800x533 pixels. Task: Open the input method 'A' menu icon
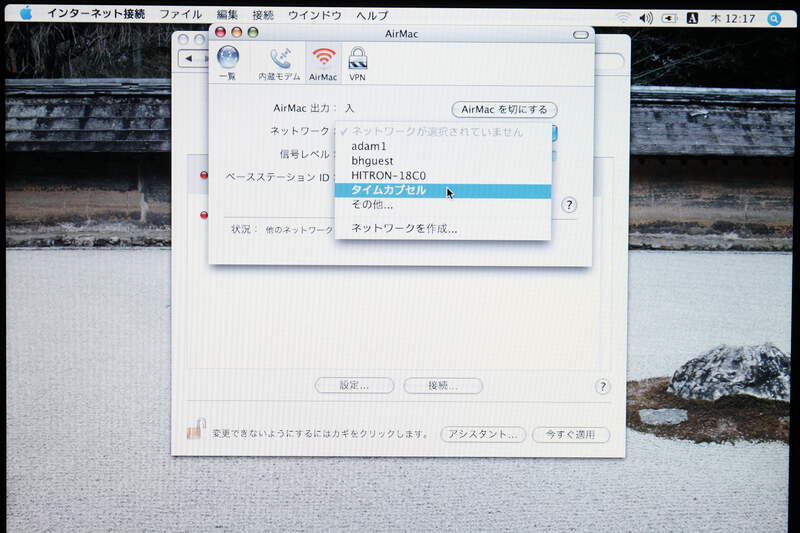(692, 18)
